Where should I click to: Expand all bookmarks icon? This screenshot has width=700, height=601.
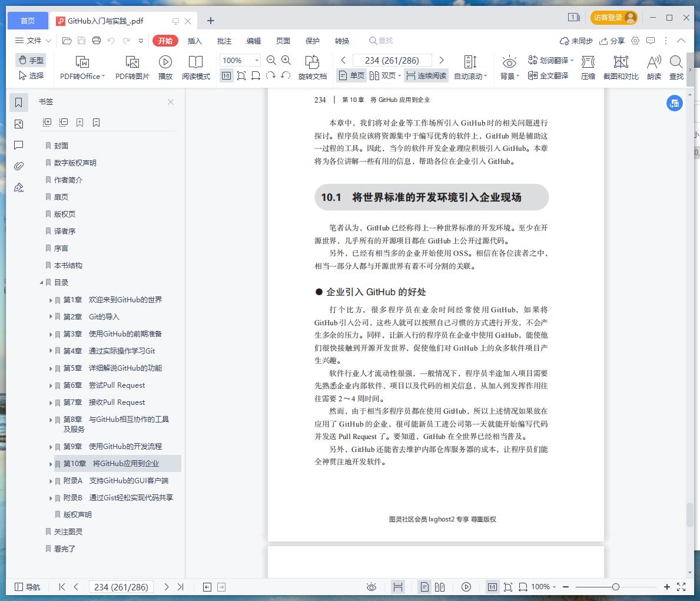pyautogui.click(x=47, y=123)
